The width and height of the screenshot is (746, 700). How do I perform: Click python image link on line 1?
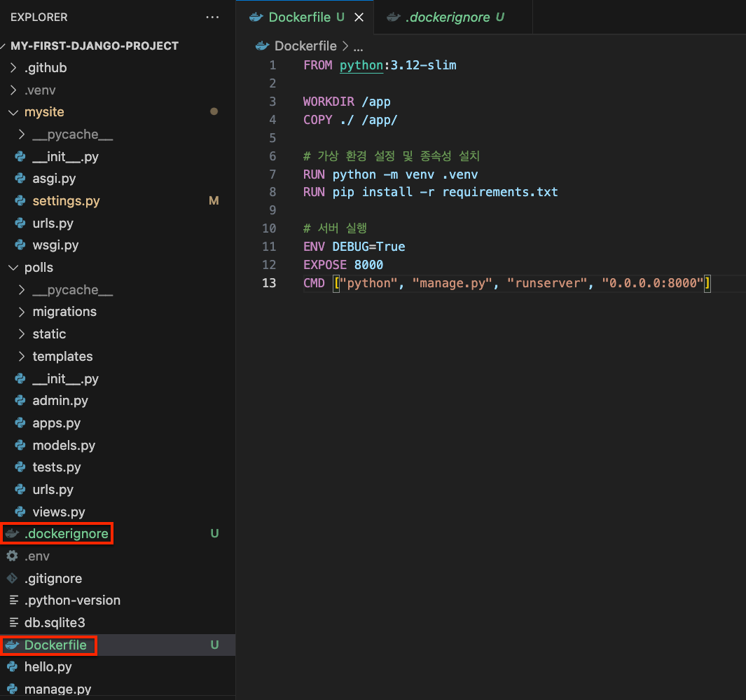(x=361, y=65)
